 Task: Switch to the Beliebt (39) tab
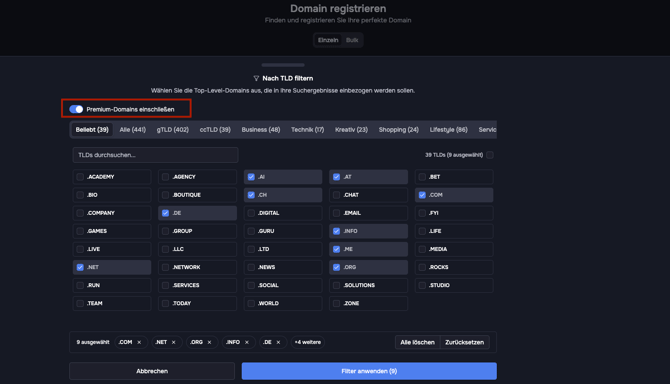92,129
